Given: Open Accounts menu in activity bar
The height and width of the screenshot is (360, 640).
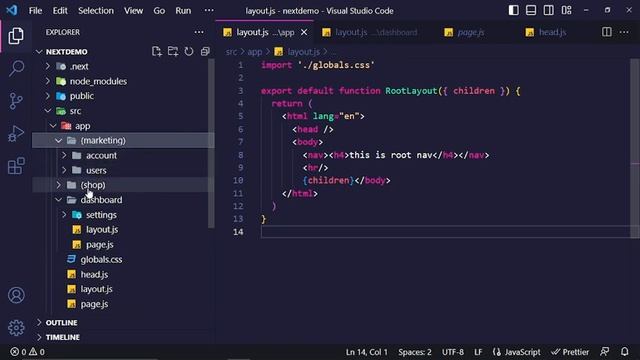Looking at the screenshot, I should (x=16, y=295).
